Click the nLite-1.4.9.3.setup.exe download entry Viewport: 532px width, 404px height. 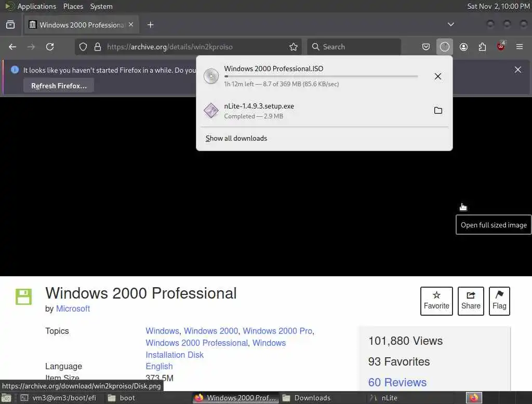pos(324,111)
